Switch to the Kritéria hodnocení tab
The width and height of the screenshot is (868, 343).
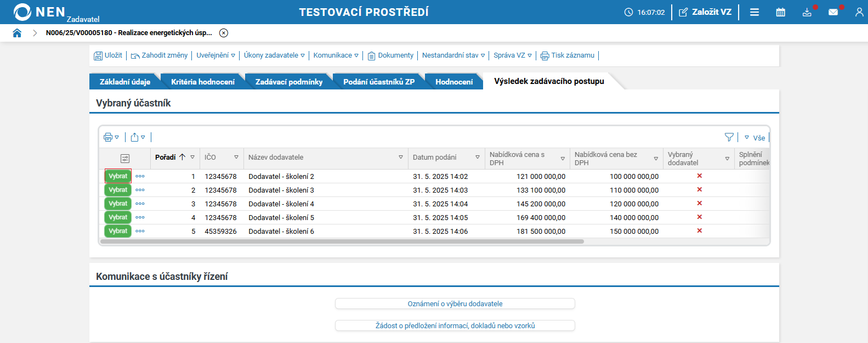coord(202,82)
